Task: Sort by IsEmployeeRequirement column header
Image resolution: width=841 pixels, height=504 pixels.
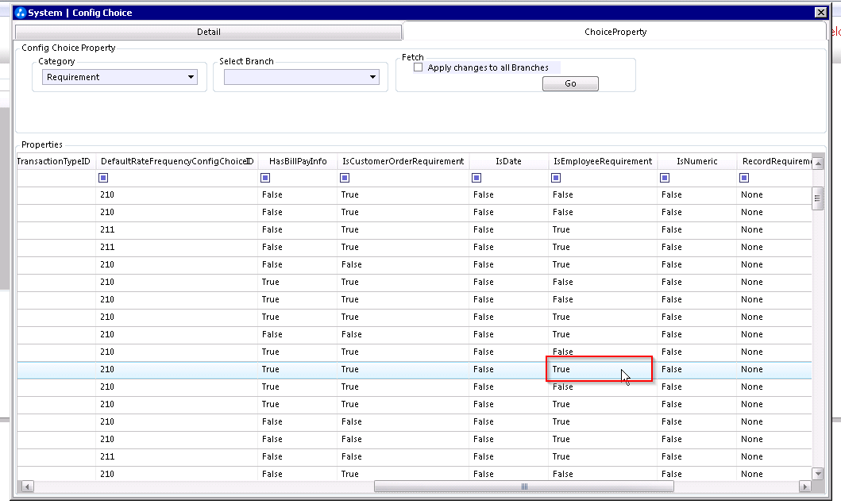Action: (603, 161)
